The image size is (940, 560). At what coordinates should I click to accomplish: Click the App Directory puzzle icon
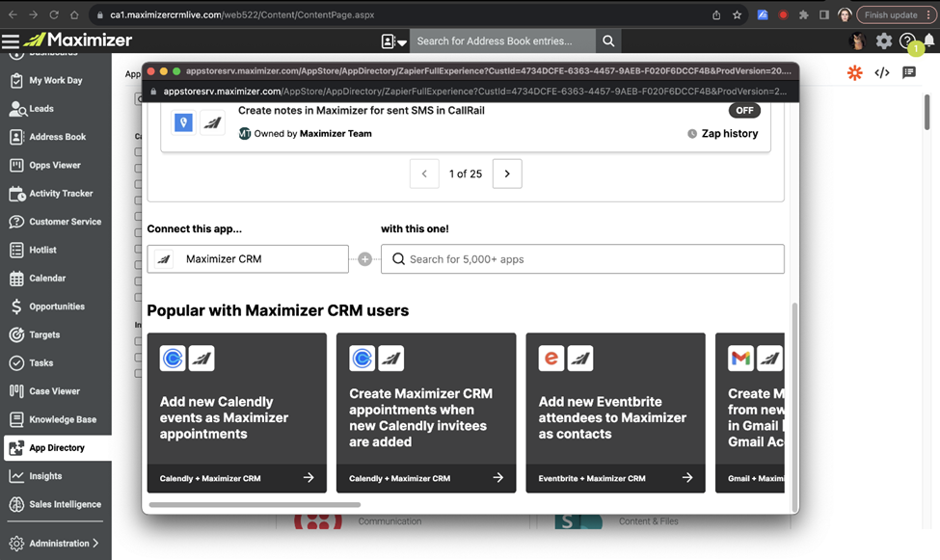(16, 448)
